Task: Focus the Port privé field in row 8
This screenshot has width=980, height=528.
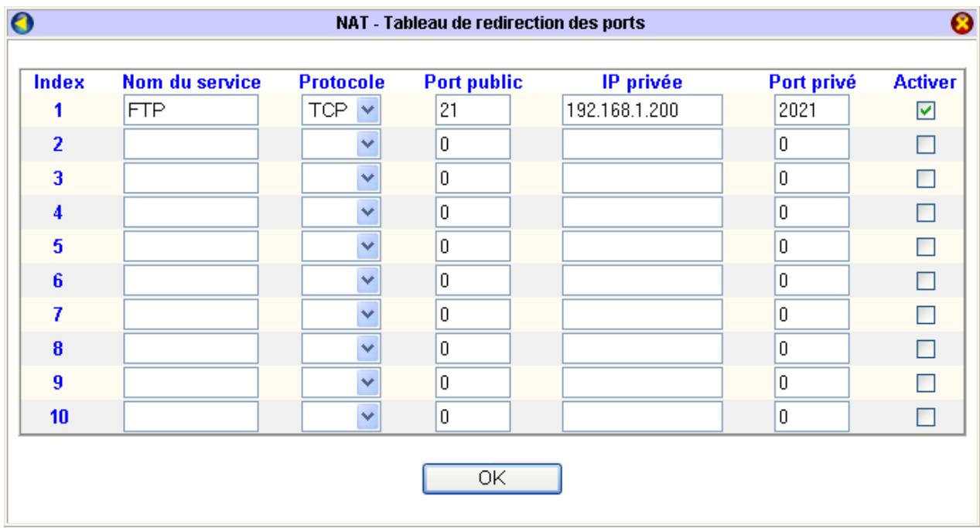Action: click(811, 349)
